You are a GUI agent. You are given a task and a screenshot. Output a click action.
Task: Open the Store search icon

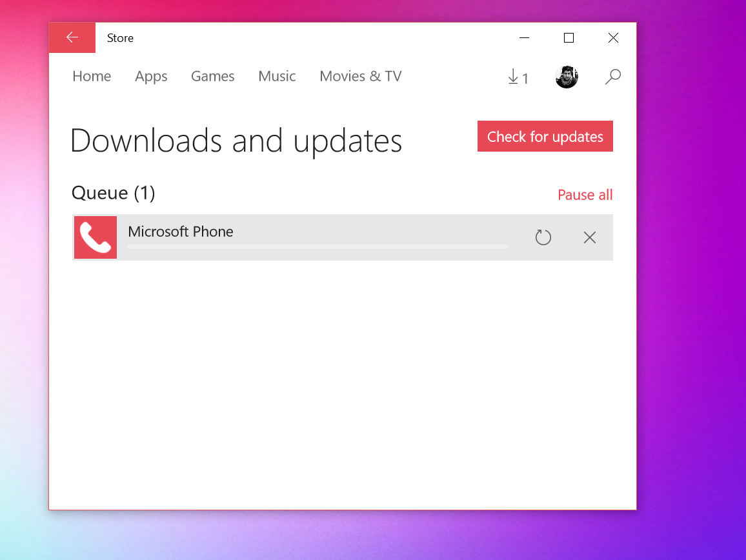click(612, 76)
